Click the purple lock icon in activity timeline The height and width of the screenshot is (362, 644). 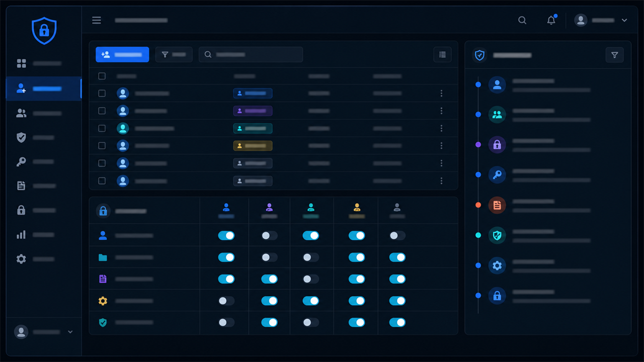(497, 145)
